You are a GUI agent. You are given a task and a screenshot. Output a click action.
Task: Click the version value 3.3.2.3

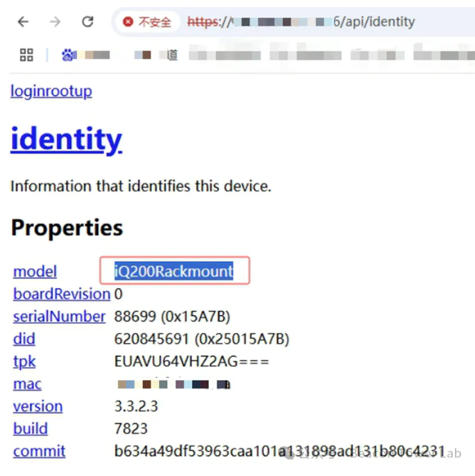136,406
